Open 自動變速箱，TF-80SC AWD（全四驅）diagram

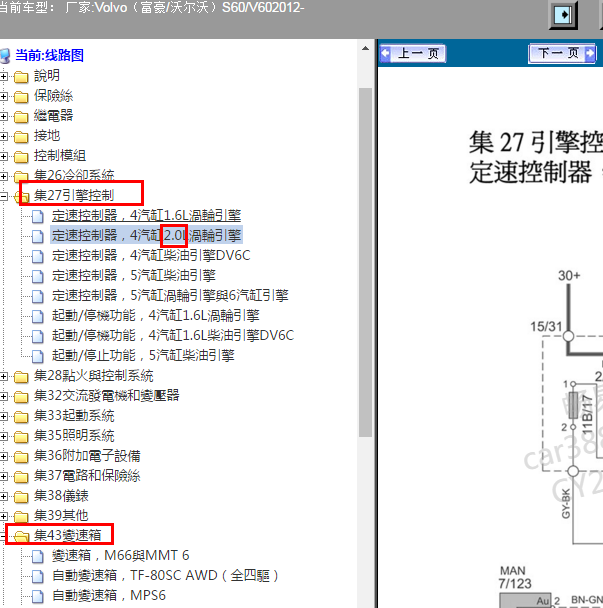[166, 575]
